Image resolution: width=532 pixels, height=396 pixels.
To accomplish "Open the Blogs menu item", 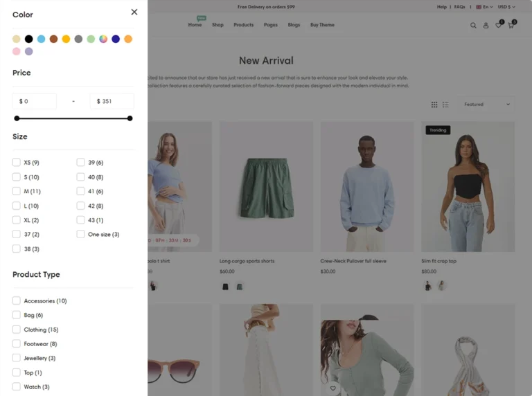I will [294, 25].
